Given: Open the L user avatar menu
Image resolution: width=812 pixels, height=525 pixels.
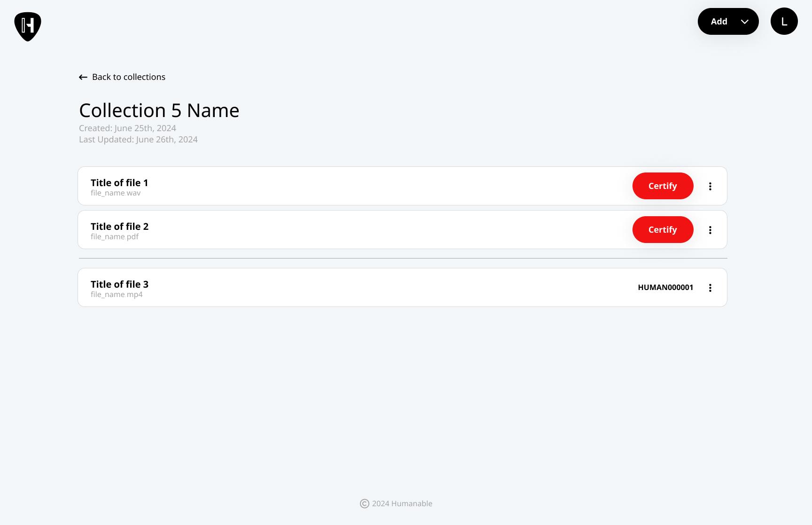Looking at the screenshot, I should tap(784, 21).
